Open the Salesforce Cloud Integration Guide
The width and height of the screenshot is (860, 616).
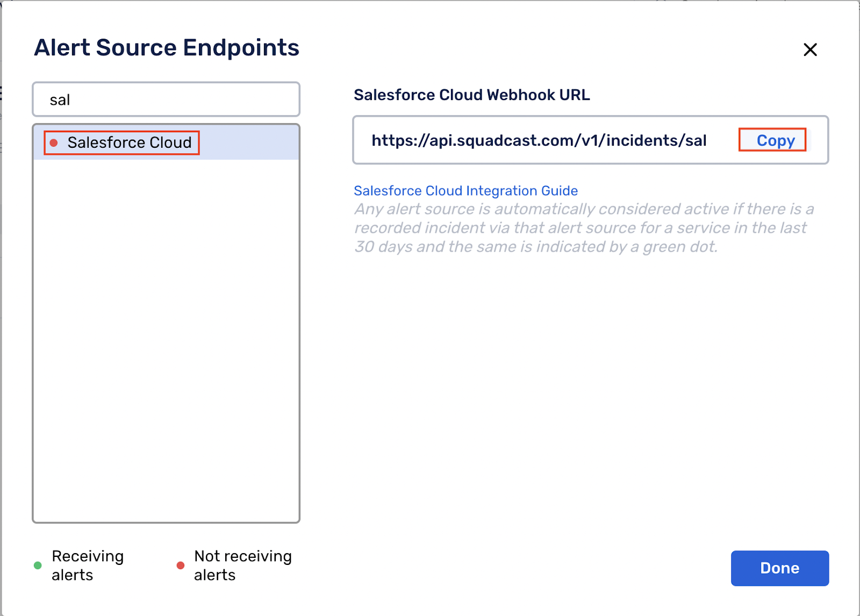pyautogui.click(x=465, y=191)
